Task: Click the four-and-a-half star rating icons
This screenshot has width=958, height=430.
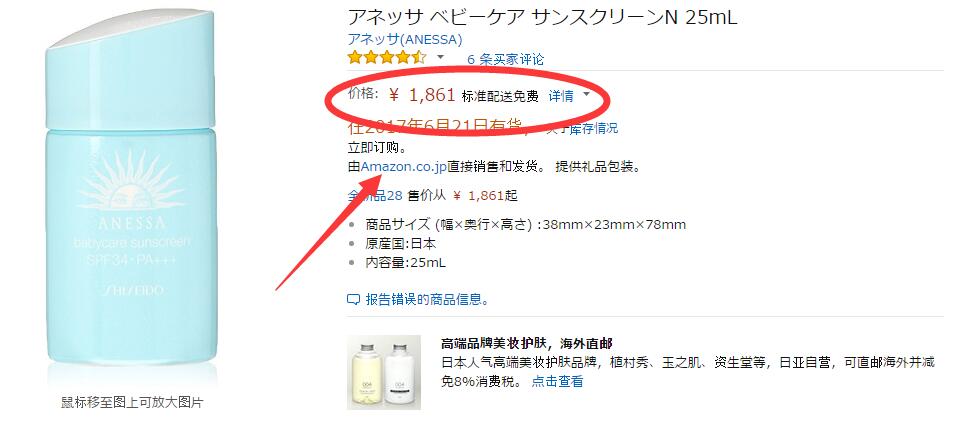Action: [x=387, y=59]
